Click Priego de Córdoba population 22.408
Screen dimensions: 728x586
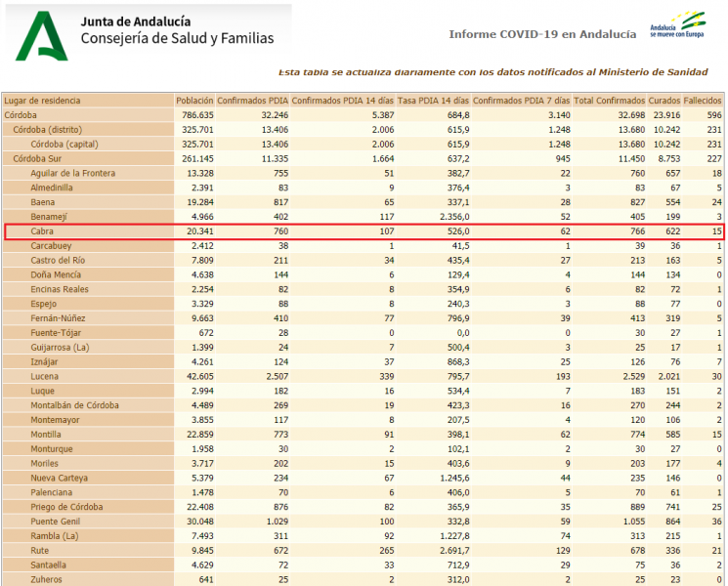(x=200, y=507)
